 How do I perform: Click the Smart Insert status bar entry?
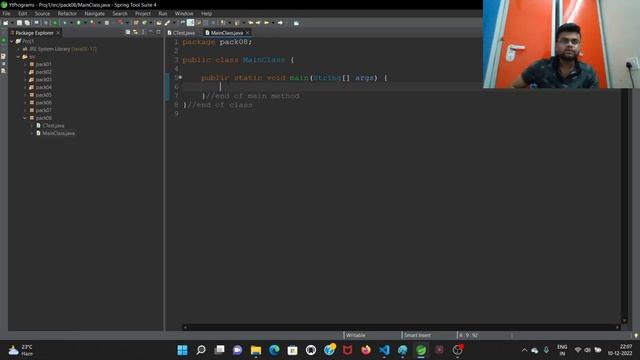tap(417, 336)
